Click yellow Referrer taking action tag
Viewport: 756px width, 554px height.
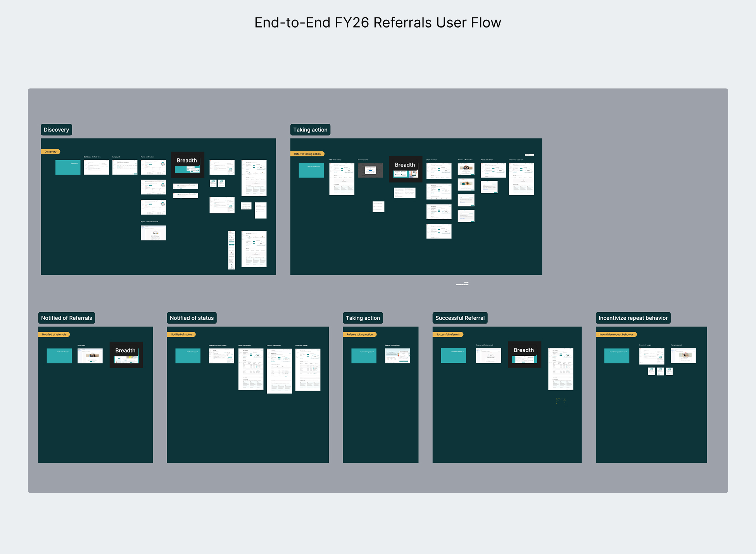307,154
